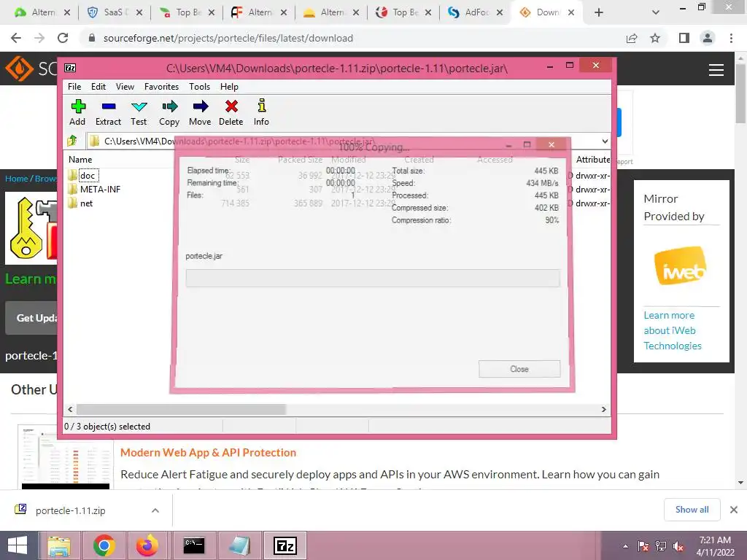Click the Chrome back arrow
747x560 pixels.
click(16, 38)
